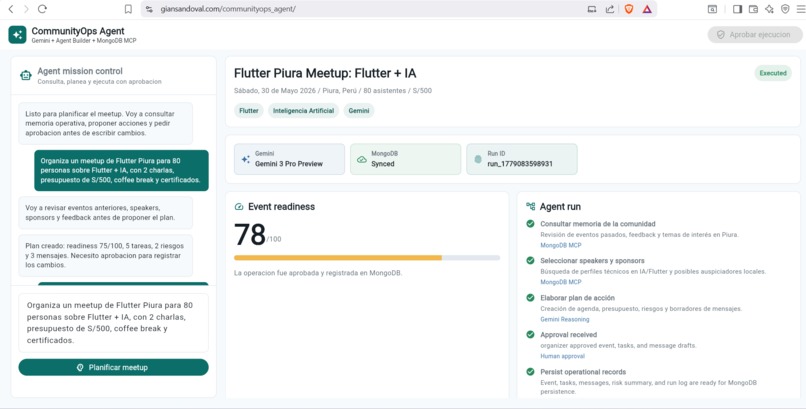This screenshot has height=409, width=806.
Task: Click checkmark for Consultar memoria de la comunidad
Action: click(x=530, y=224)
